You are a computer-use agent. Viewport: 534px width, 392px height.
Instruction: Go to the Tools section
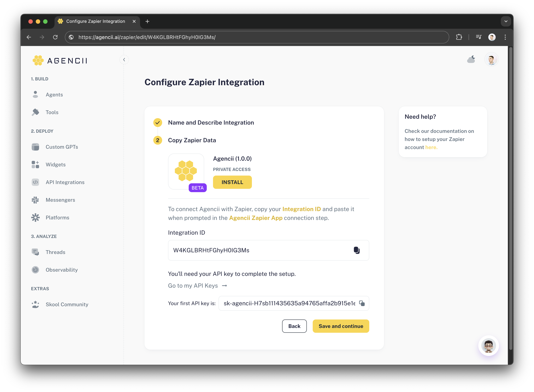coord(52,112)
